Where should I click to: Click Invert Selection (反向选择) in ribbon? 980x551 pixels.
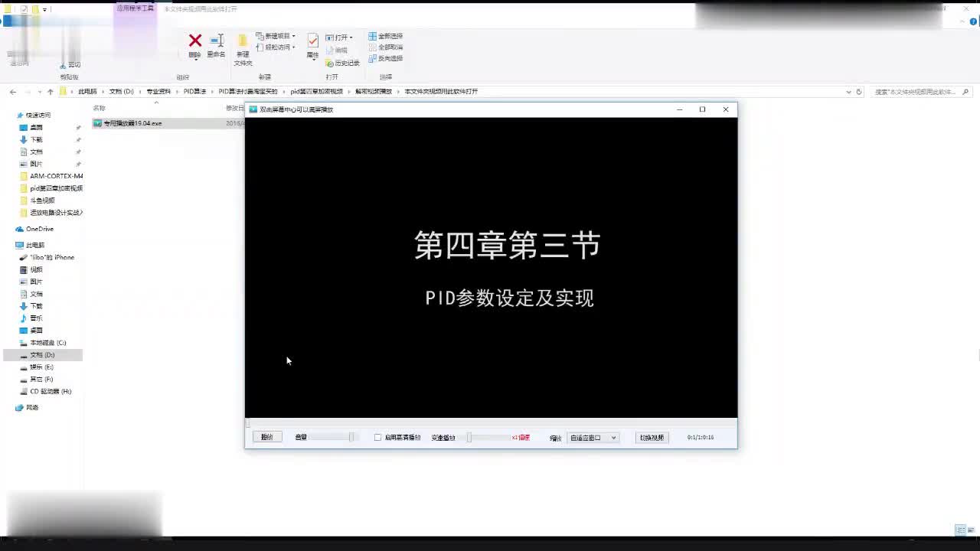pos(385,58)
